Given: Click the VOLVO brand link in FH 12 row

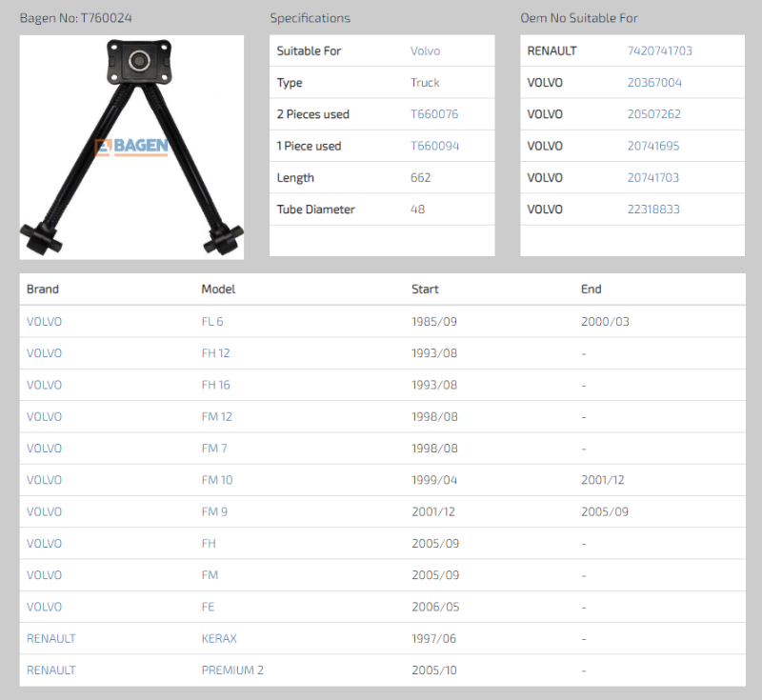Looking at the screenshot, I should 44,353.
